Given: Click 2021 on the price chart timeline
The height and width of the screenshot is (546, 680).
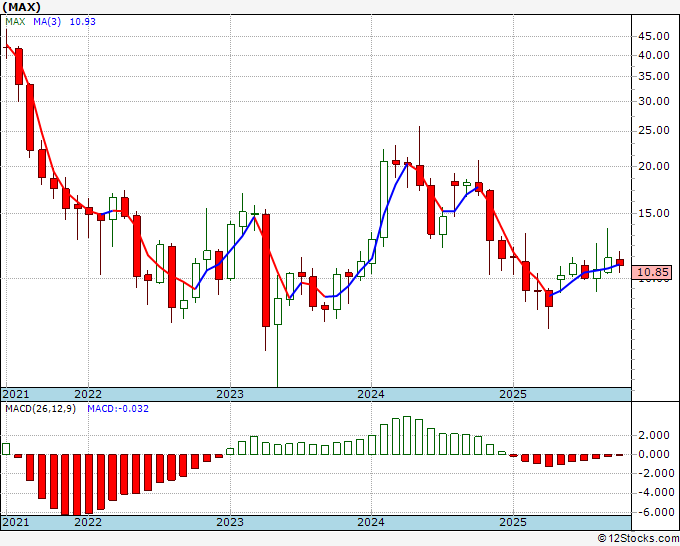Looking at the screenshot, I should point(16,394).
